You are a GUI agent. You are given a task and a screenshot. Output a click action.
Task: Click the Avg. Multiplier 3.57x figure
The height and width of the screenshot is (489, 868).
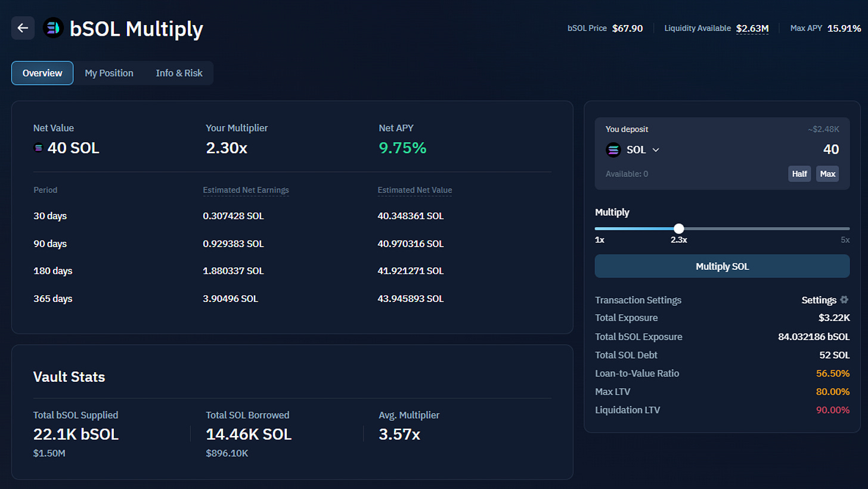[399, 434]
